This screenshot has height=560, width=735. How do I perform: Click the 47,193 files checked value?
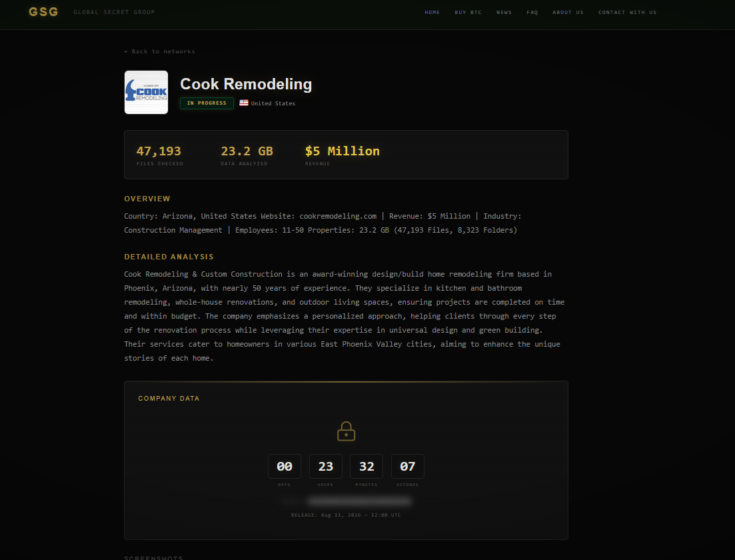(x=159, y=151)
